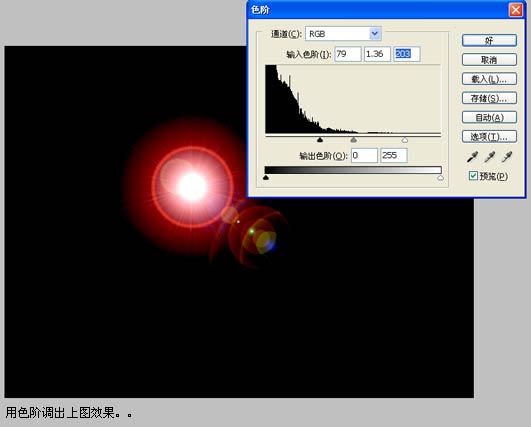
Task: Click the 好 OK button
Action: pyautogui.click(x=489, y=41)
